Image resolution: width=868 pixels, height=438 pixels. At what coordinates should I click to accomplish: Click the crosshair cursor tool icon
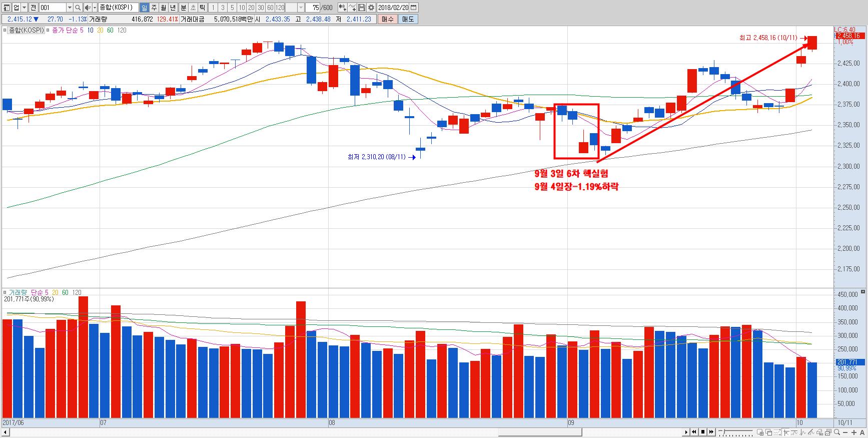[x=785, y=432]
